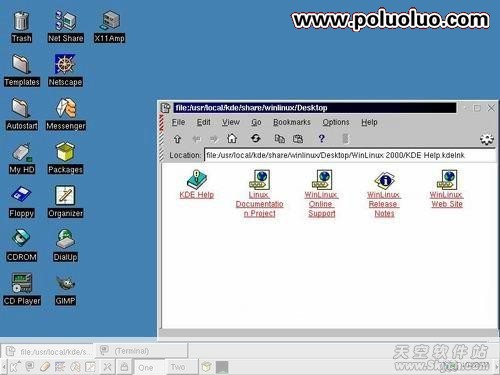Image resolution: width=500 pixels, height=375 pixels.
Task: Open the Trash desktop icon
Action: (22, 27)
